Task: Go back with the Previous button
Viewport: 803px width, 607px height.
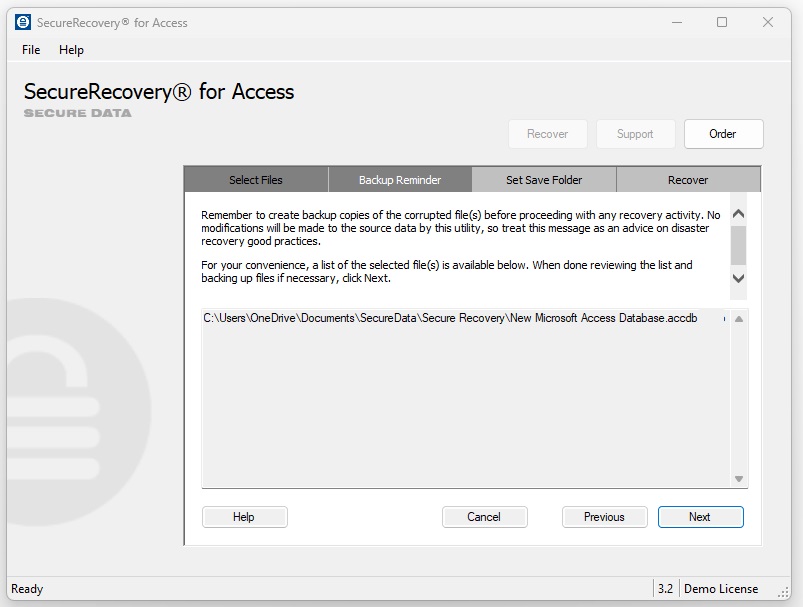Action: click(604, 517)
